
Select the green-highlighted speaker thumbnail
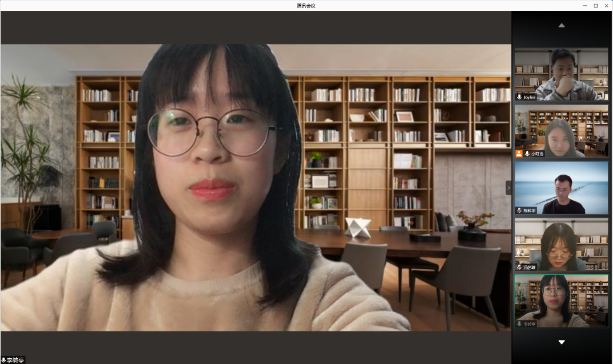click(561, 301)
